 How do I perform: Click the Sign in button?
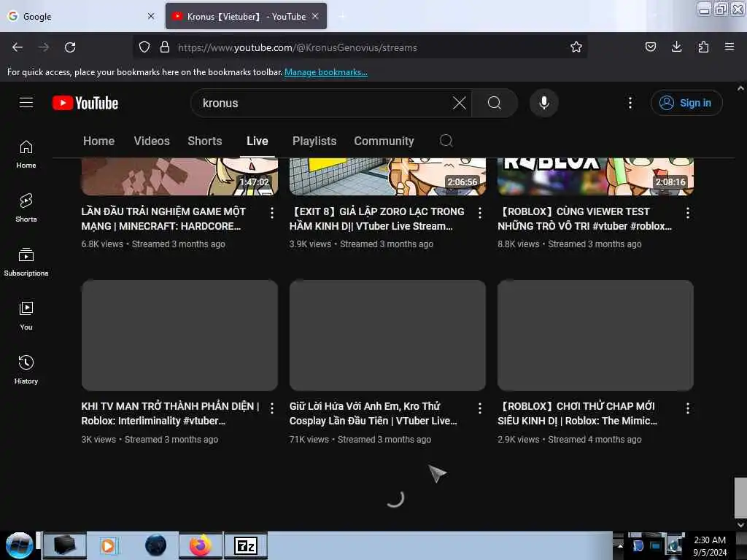point(686,103)
